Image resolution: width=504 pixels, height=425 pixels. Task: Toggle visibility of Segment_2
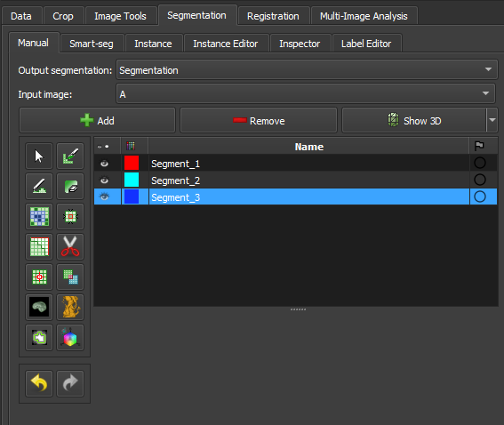point(104,180)
